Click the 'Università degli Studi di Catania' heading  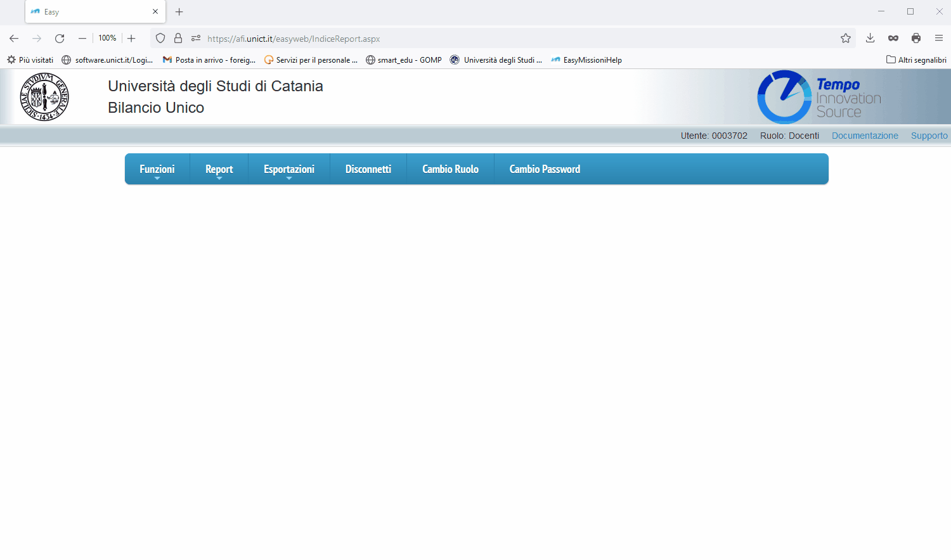click(216, 86)
